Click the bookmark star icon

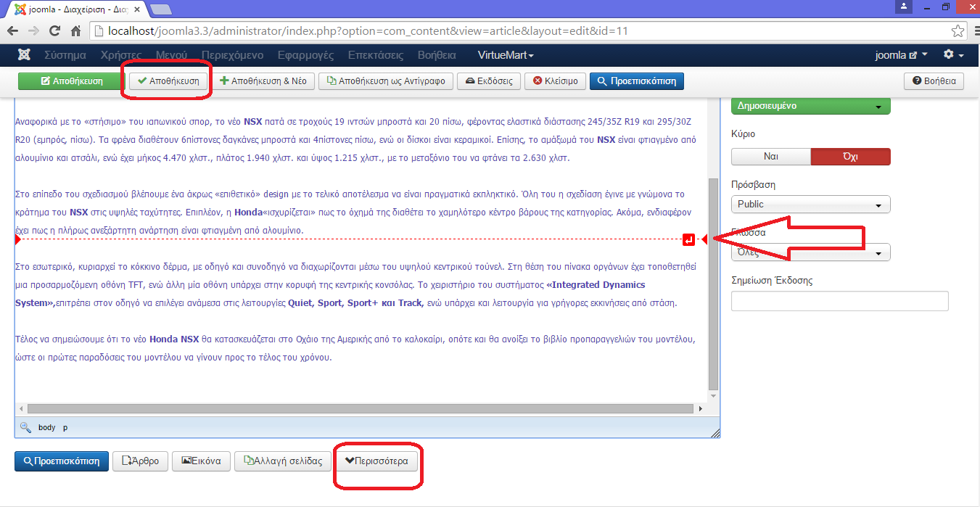tap(958, 31)
